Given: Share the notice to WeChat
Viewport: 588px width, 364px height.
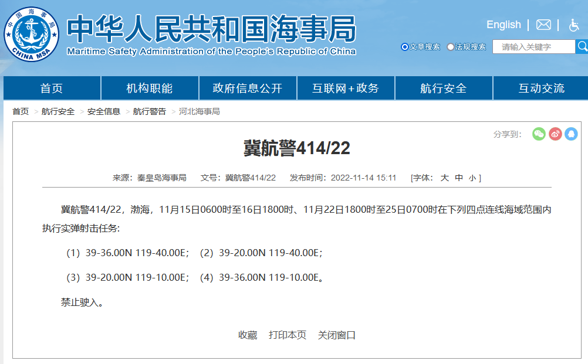Looking at the screenshot, I should pyautogui.click(x=539, y=134).
